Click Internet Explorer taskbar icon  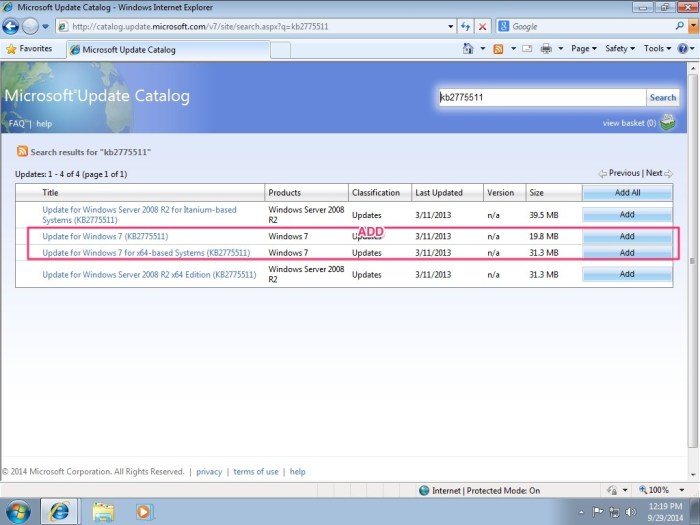tap(60, 512)
